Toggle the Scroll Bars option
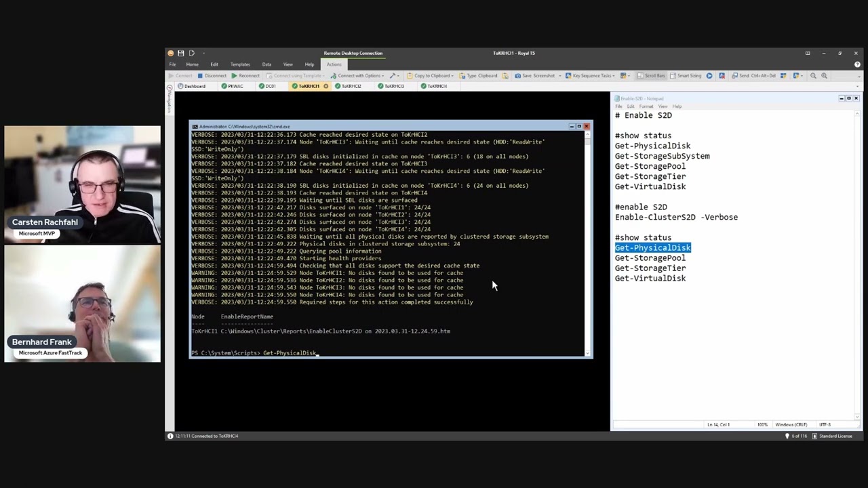Screen dimensions: 868x488 coord(650,76)
